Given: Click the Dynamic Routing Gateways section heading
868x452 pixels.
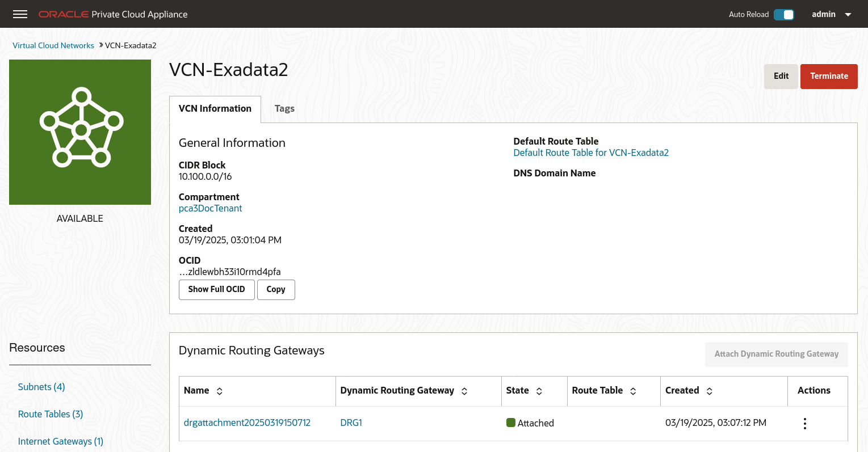Looking at the screenshot, I should pos(251,350).
